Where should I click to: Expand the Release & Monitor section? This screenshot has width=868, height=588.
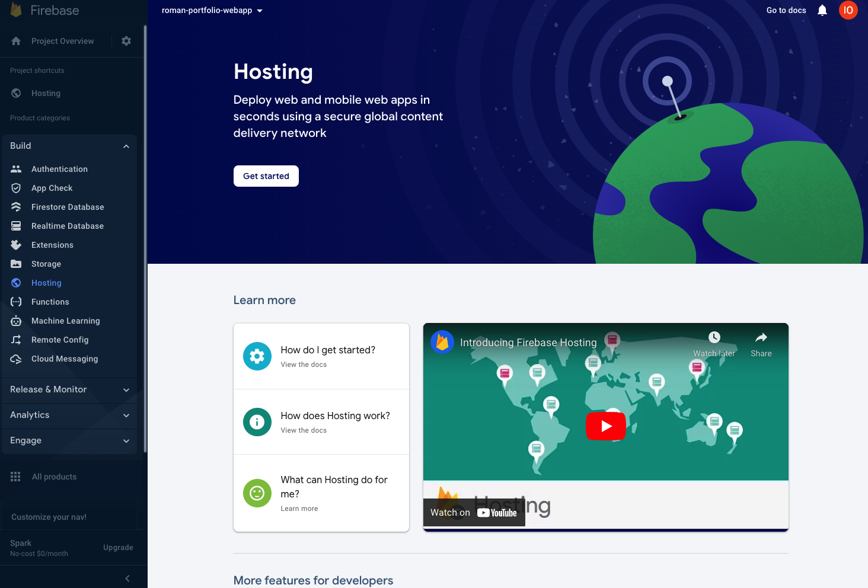(126, 389)
